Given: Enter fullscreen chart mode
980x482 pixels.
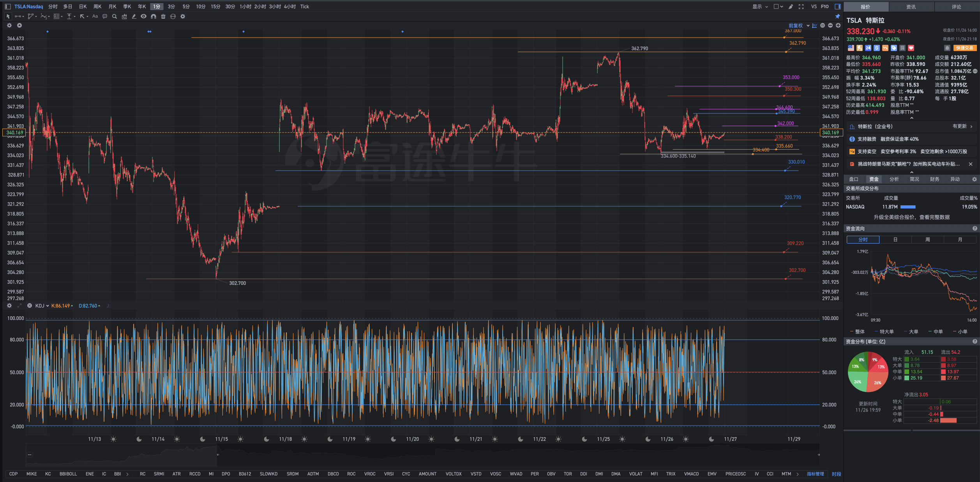Looking at the screenshot, I should click(801, 7).
